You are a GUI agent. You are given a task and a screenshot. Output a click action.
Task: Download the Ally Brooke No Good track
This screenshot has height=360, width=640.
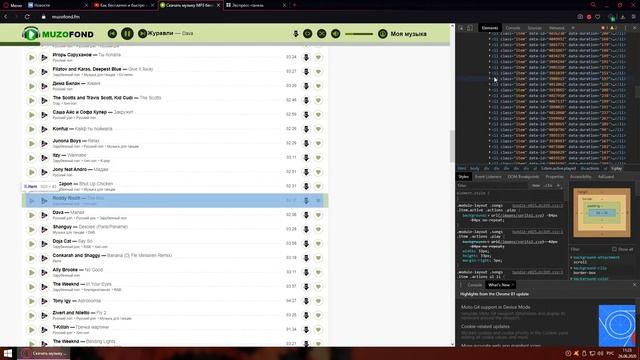(x=306, y=272)
